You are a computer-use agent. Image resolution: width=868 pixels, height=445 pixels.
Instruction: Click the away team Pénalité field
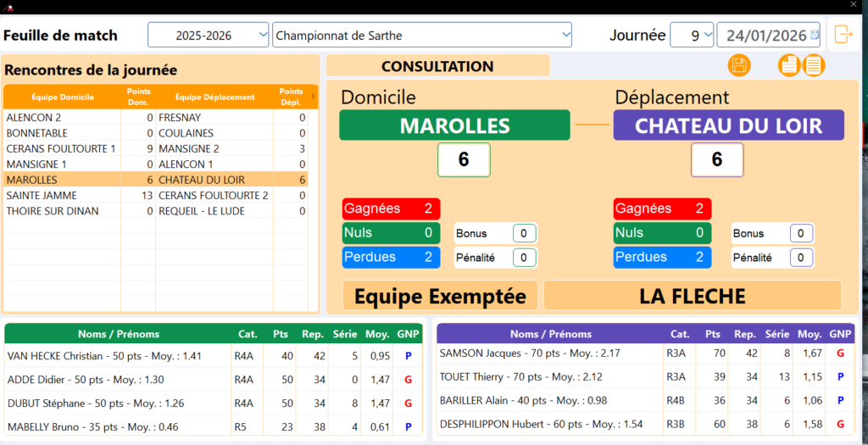(x=801, y=258)
